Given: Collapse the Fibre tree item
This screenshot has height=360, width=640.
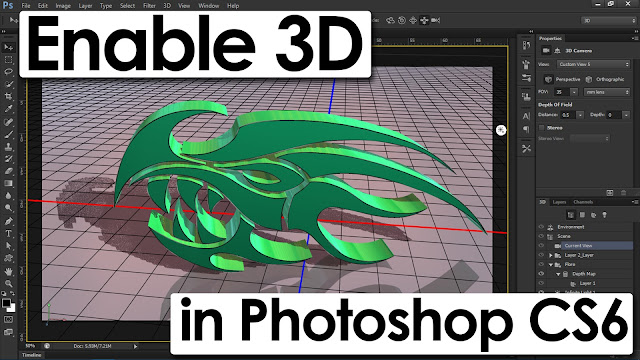Looking at the screenshot, I should [x=551, y=265].
